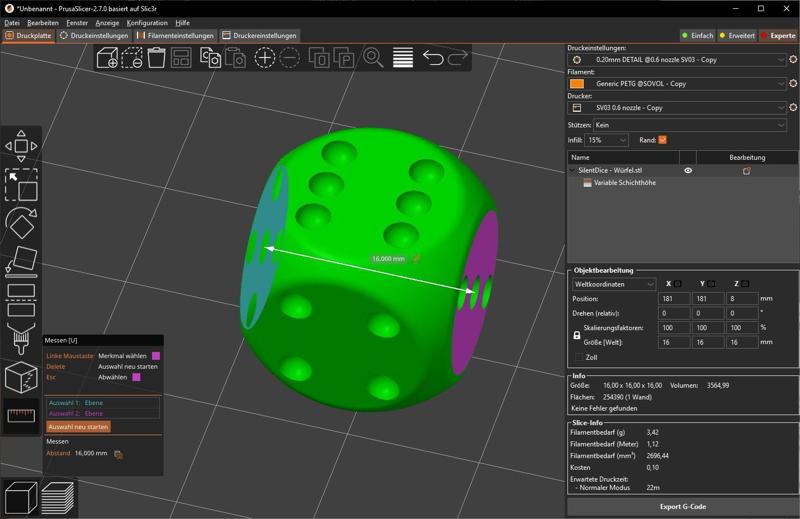Open the Konfiguration menu
Screen dimensions: 800x519
[147, 22]
